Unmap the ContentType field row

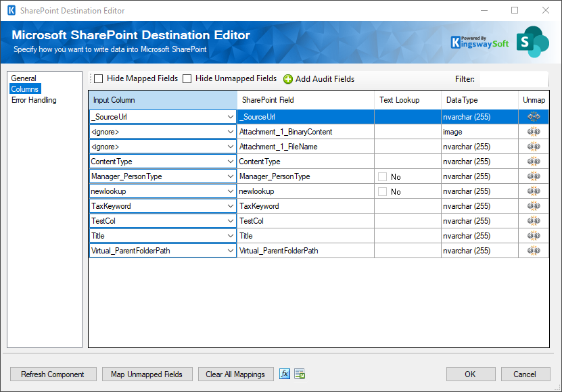pyautogui.click(x=534, y=162)
